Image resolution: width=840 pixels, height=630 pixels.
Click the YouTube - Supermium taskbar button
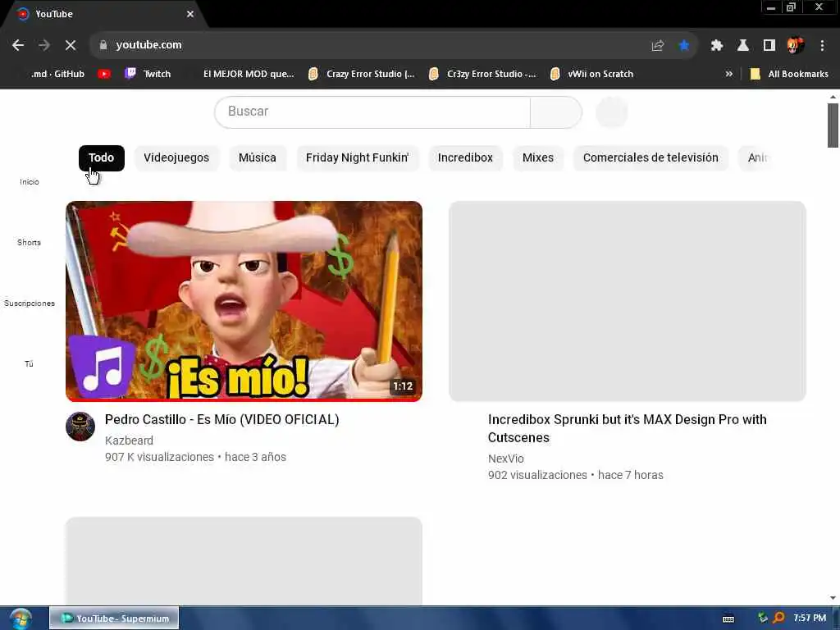pyautogui.click(x=114, y=619)
